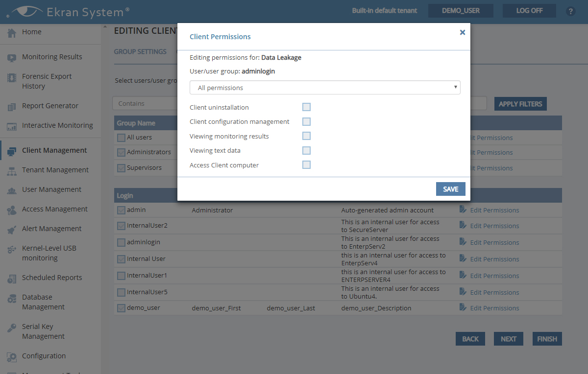Click edit pencil icon in admin row
This screenshot has width=588, height=374.
463,210
